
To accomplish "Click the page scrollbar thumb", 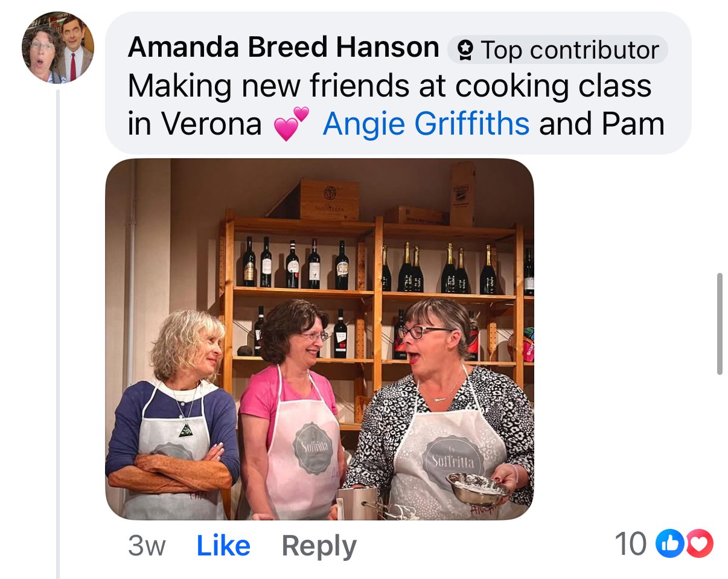I will (719, 324).
